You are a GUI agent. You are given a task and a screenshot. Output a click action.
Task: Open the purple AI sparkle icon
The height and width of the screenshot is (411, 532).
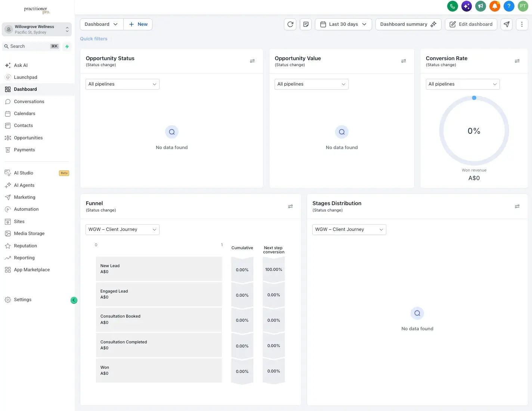click(x=467, y=6)
